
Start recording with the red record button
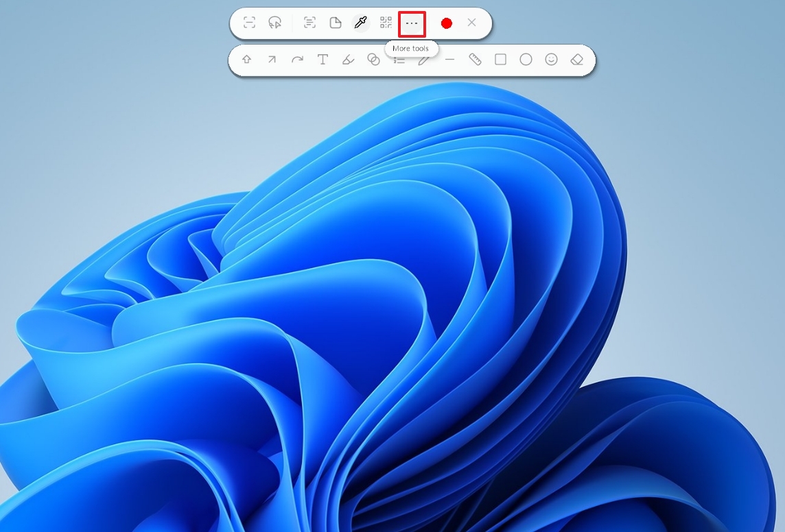tap(447, 23)
